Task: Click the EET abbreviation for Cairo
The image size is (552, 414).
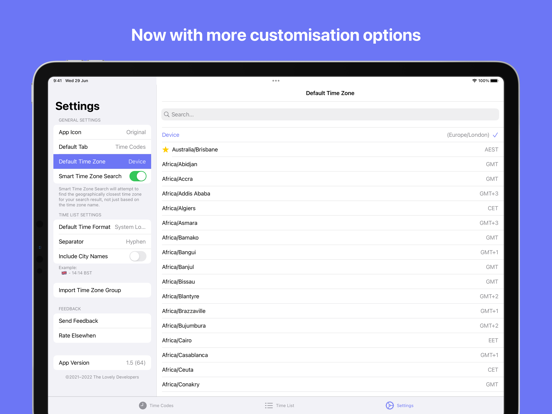Action: click(x=493, y=340)
